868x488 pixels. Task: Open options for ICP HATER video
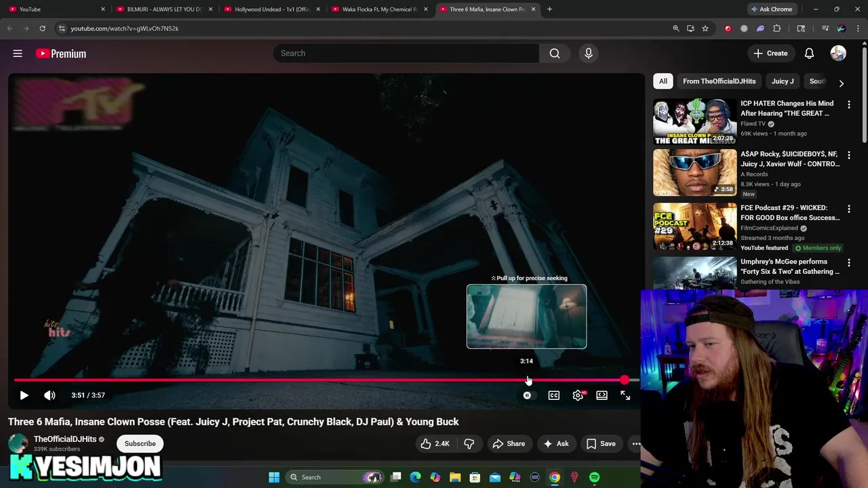click(x=848, y=105)
